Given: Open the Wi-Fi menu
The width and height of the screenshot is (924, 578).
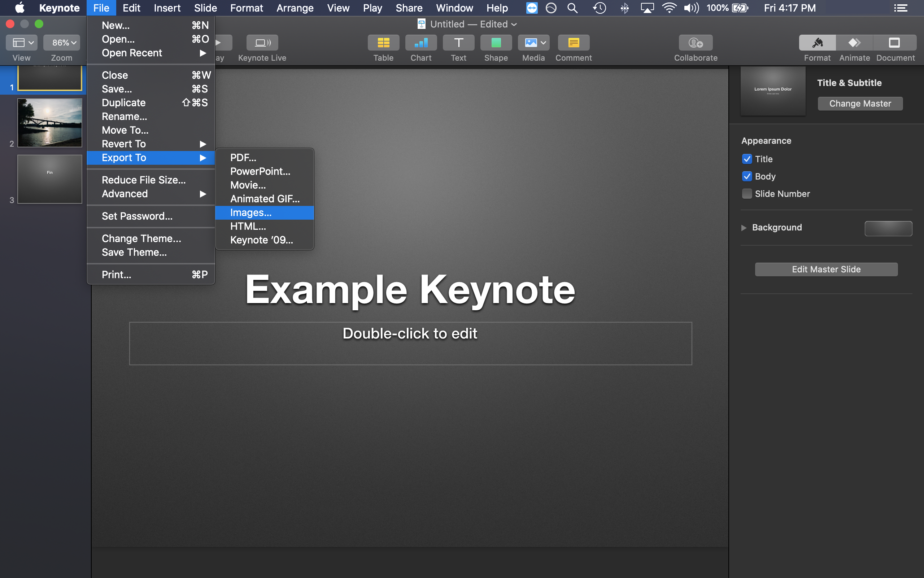Looking at the screenshot, I should coord(669,8).
